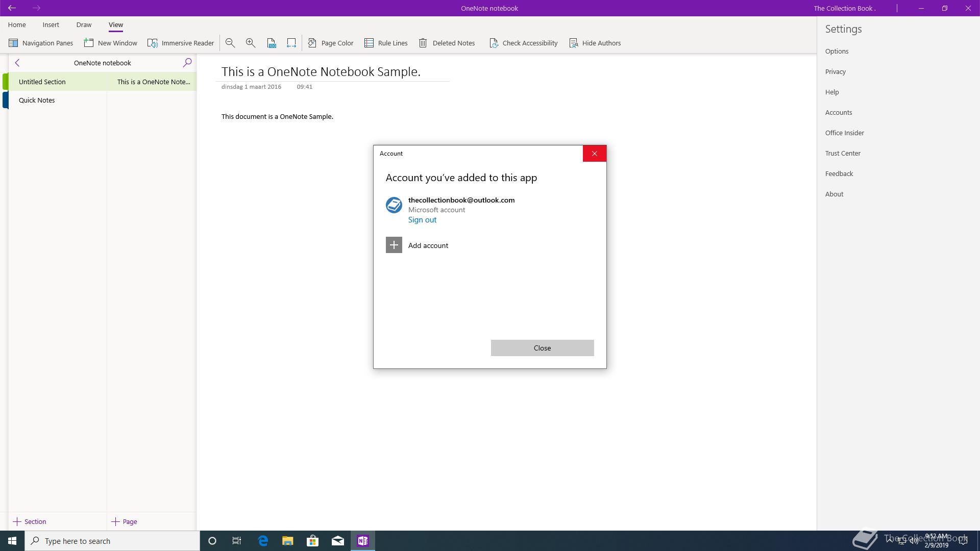This screenshot has width=980, height=551.
Task: Click OneNote icon in taskbar
Action: 363,541
